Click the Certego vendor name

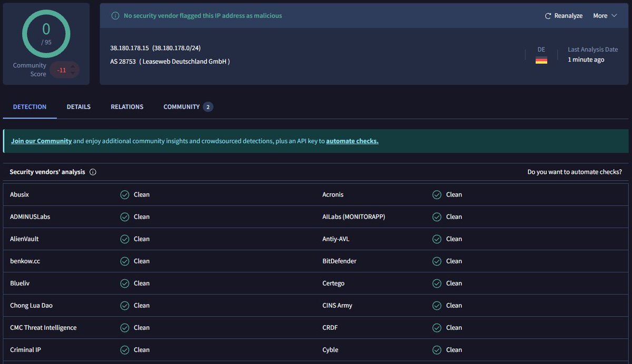click(x=333, y=283)
